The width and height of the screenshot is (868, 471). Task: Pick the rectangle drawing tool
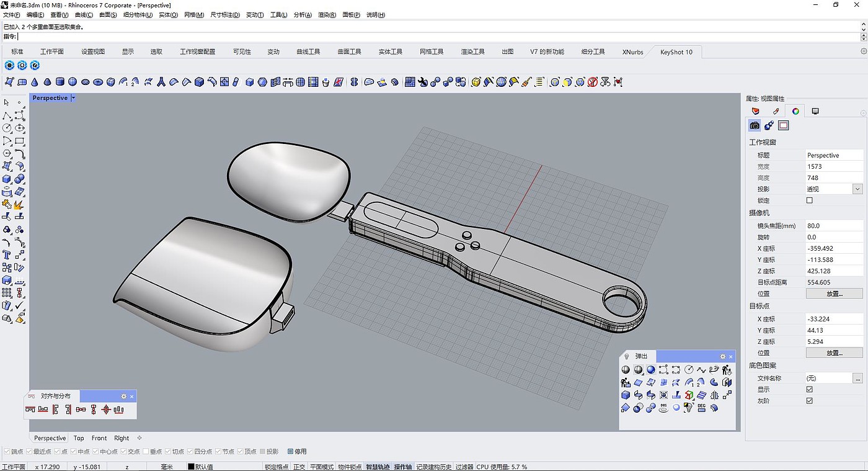click(20, 141)
